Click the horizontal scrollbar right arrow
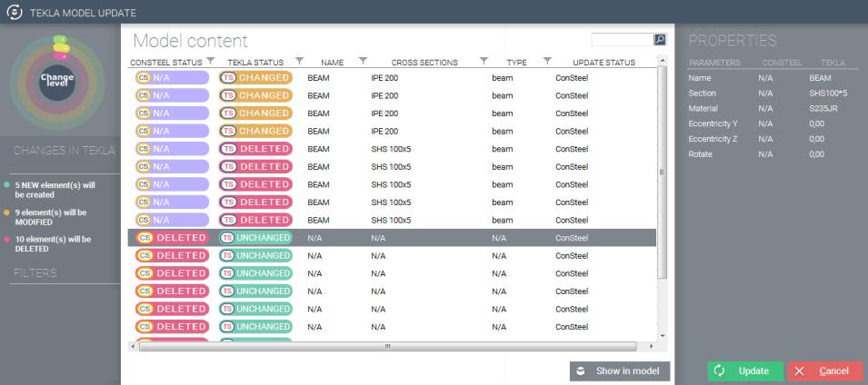Image resolution: width=868 pixels, height=385 pixels. [x=651, y=346]
